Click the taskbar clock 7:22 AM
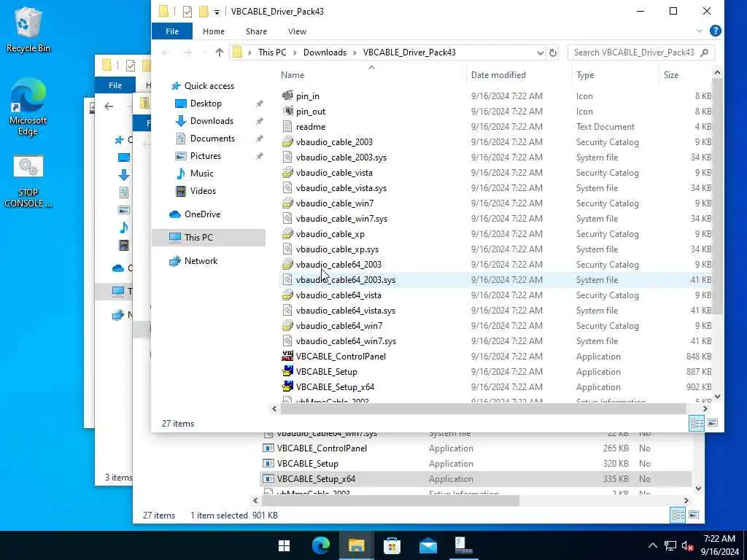The image size is (747, 560). point(719,539)
